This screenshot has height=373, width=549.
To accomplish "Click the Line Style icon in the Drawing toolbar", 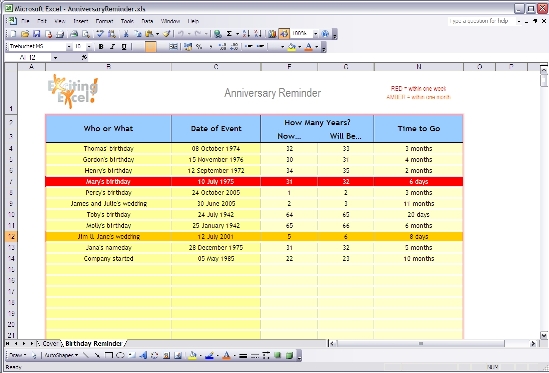I will coord(243,356).
